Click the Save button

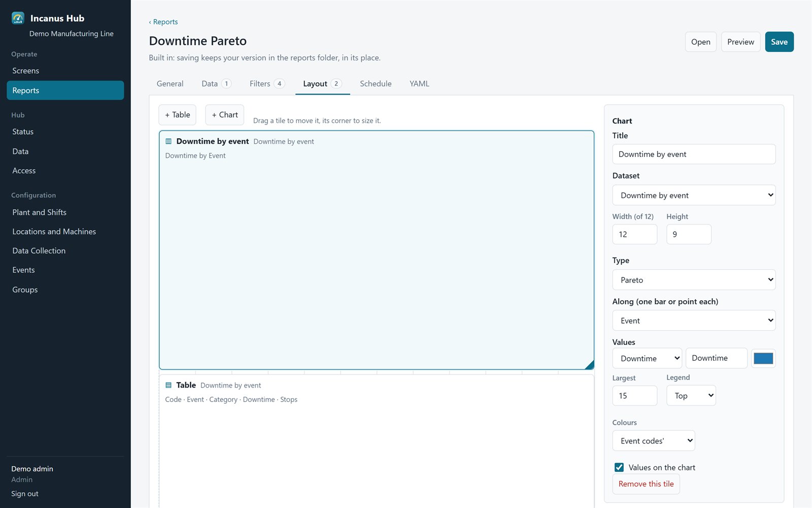[779, 42]
